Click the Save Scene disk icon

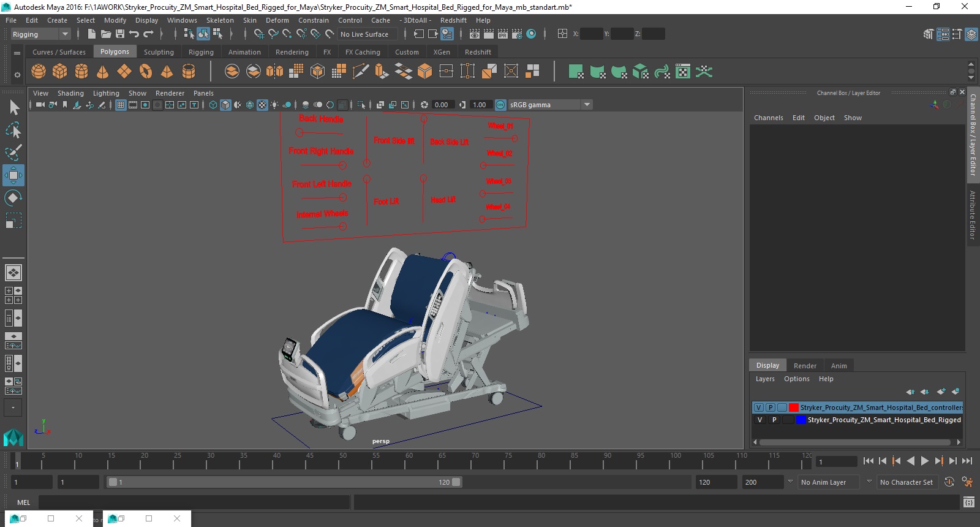[x=120, y=34]
